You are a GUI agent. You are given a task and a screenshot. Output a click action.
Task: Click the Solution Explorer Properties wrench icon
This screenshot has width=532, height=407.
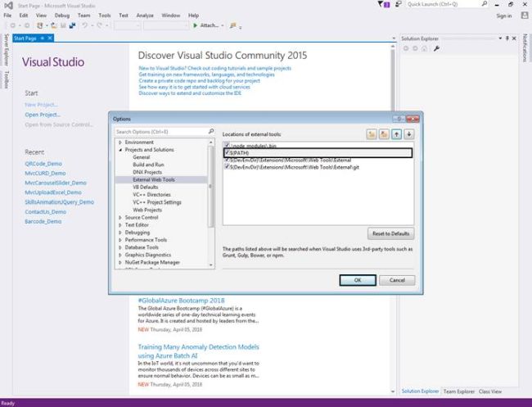[x=436, y=48]
